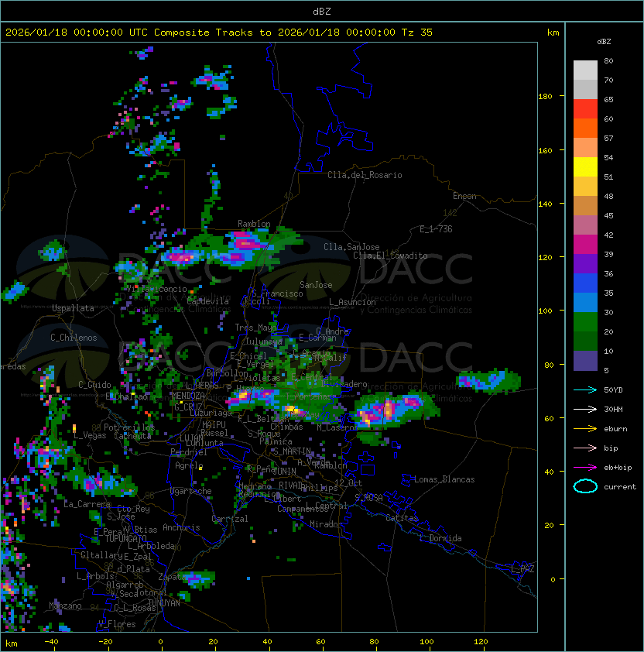Screen dimensions: 644x652
Task: Click the 'Mirador' map label
Action: 327,524
